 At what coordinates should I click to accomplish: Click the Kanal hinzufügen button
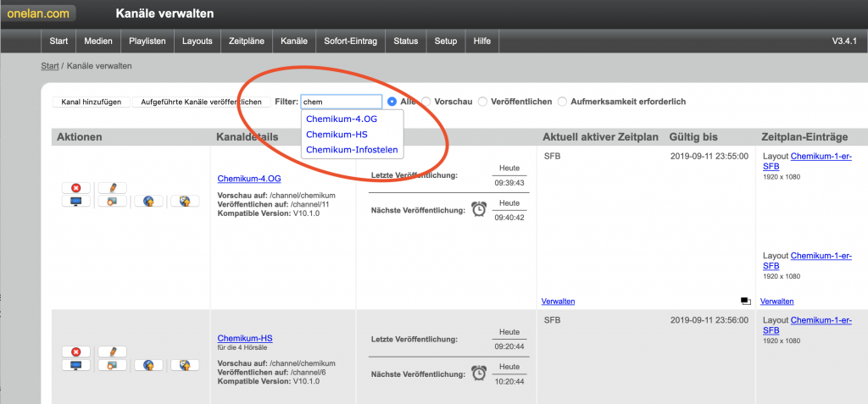[x=92, y=102]
